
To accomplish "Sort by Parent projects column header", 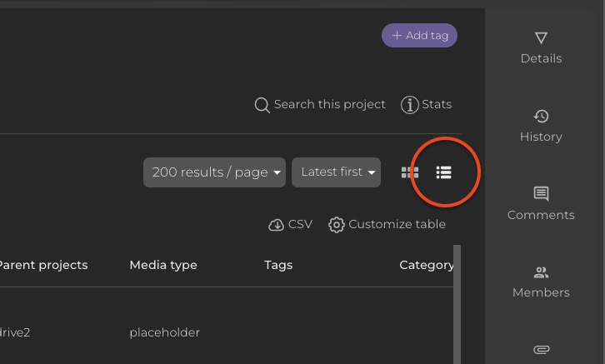I will [x=42, y=265].
